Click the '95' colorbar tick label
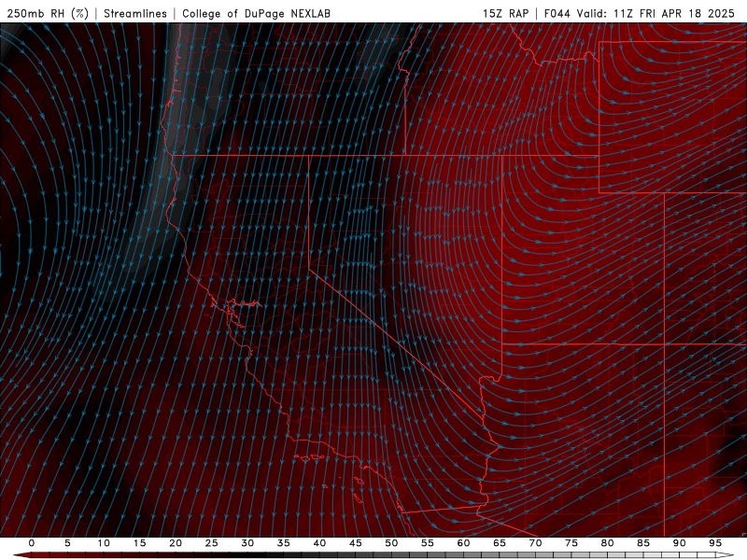The width and height of the screenshot is (747, 560). [715, 543]
